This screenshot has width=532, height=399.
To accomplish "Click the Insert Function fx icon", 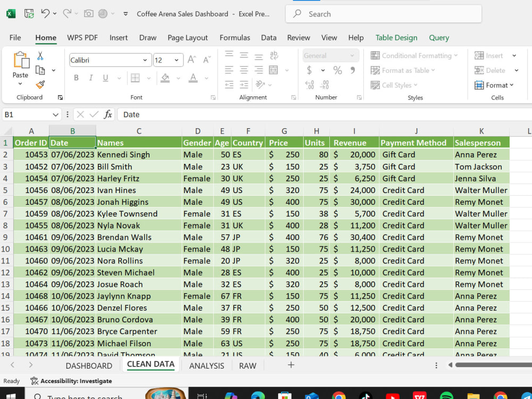I will (108, 114).
